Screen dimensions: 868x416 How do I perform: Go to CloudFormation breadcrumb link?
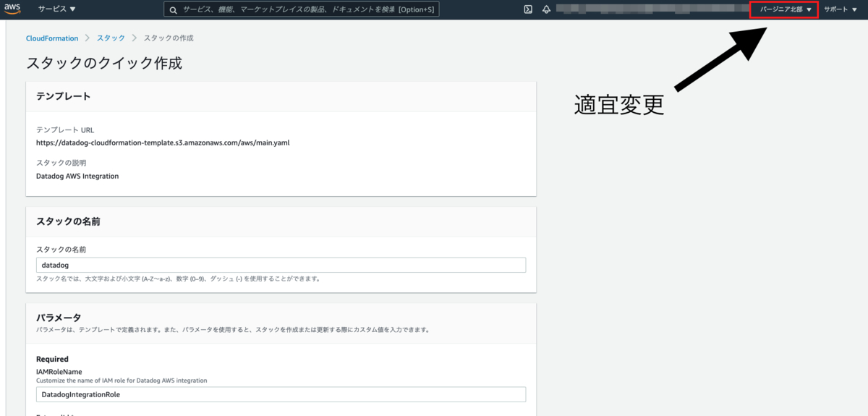(52, 38)
